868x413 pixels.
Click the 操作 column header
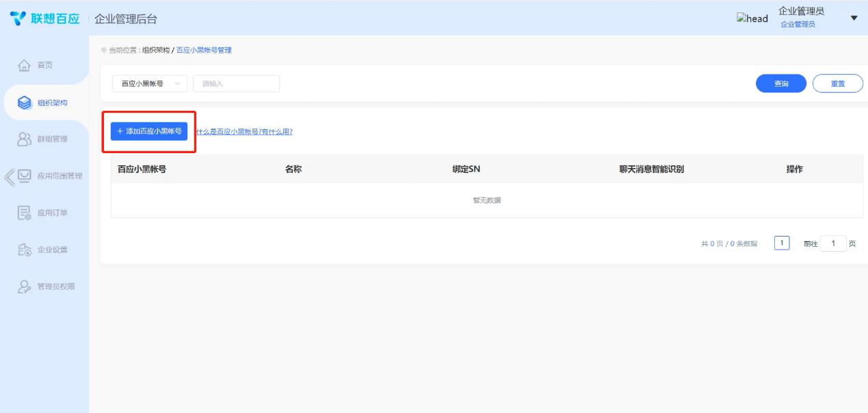[x=794, y=170]
